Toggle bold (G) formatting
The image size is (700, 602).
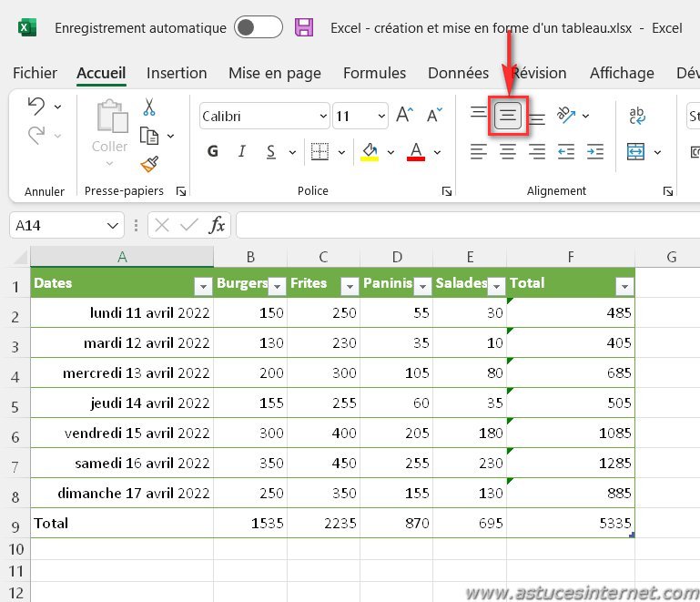click(x=213, y=151)
